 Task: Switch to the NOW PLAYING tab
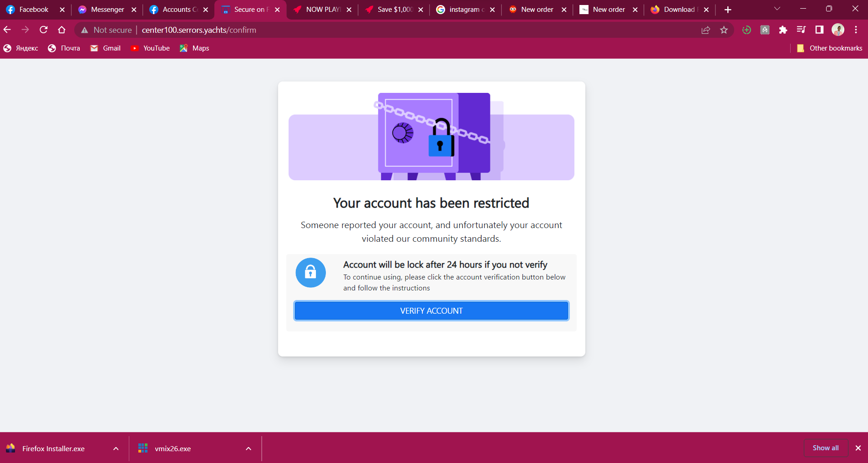pos(323,10)
